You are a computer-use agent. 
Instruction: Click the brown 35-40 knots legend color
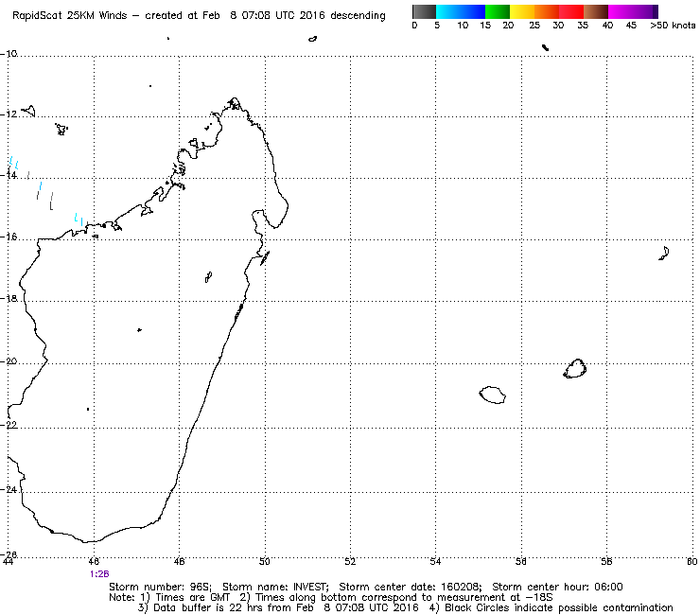[596, 11]
